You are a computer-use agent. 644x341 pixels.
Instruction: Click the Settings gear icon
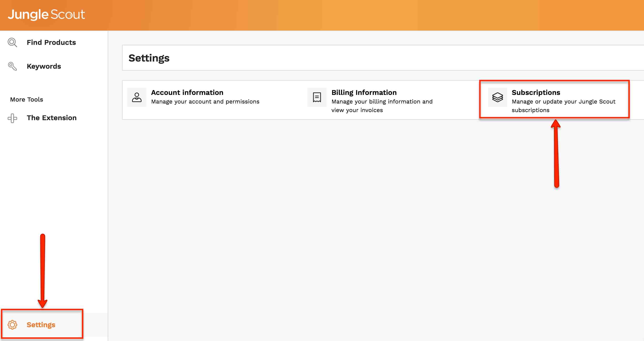click(x=12, y=325)
